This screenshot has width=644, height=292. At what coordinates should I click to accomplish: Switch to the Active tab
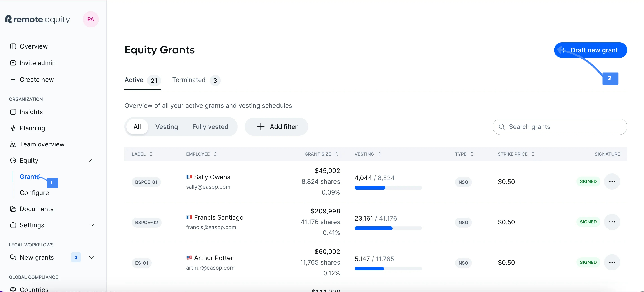coord(142,80)
